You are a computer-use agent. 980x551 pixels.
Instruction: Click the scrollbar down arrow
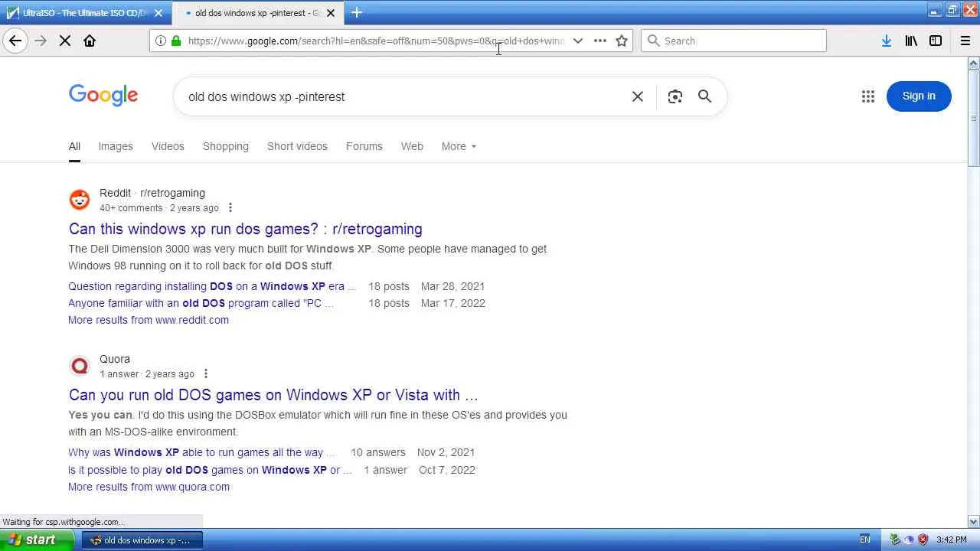point(974,522)
